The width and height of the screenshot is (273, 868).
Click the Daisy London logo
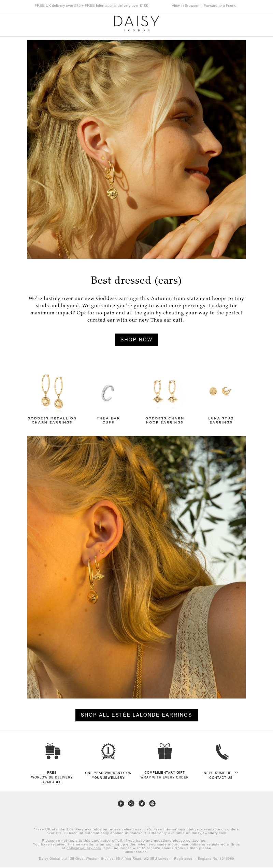point(136,23)
